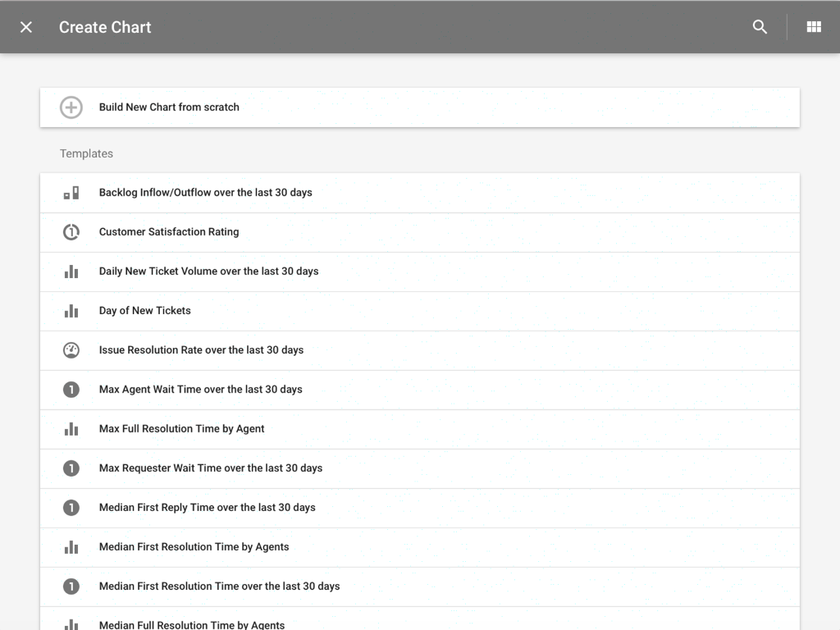Image resolution: width=840 pixels, height=630 pixels.
Task: Pick Median First Resolution Time by Agents template
Action: pyautogui.click(x=194, y=547)
